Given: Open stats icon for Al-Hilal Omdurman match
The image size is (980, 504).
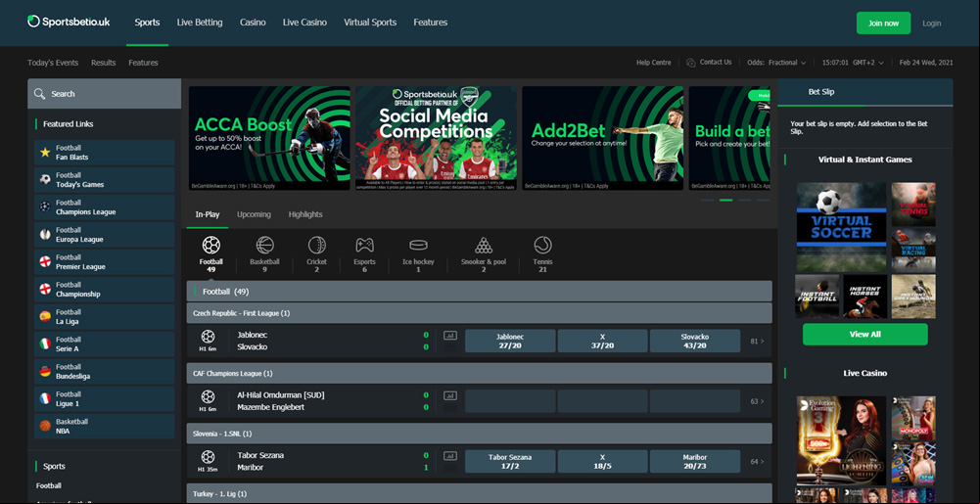Looking at the screenshot, I should [450, 395].
